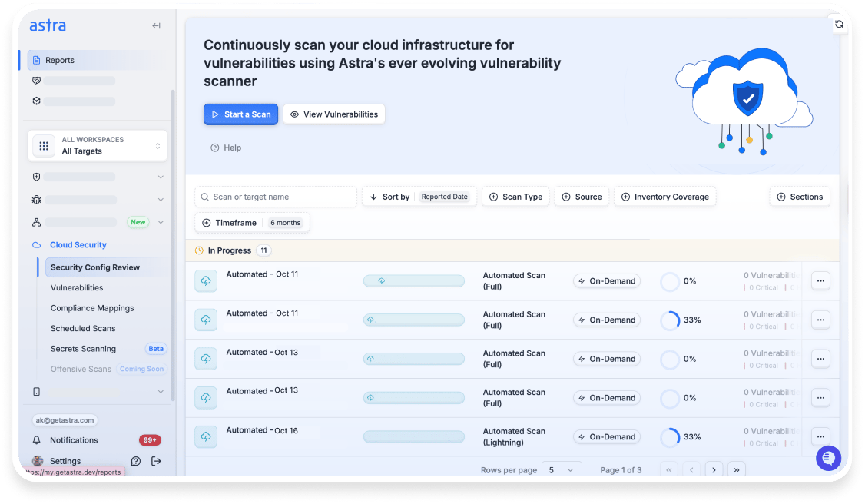The height and width of the screenshot is (504, 865).
Task: Click cloud icon of second Oct 13 scan
Action: [206, 397]
